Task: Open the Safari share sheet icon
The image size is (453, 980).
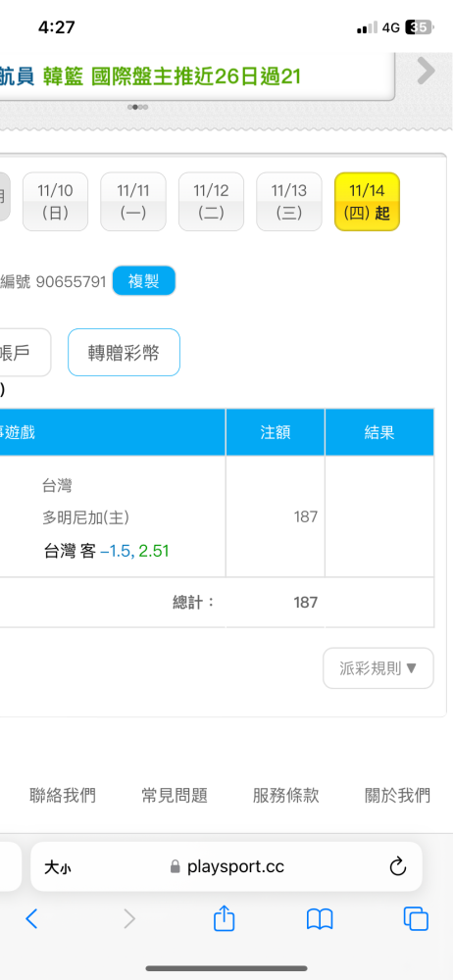Action: pos(224,917)
